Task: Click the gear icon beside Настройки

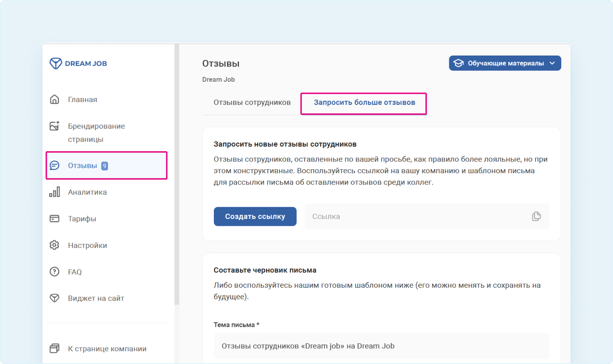Action: click(x=54, y=245)
